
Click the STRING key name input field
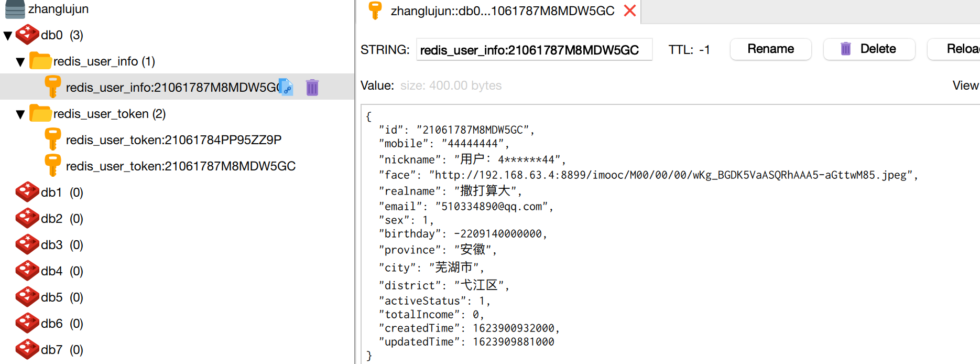click(534, 50)
